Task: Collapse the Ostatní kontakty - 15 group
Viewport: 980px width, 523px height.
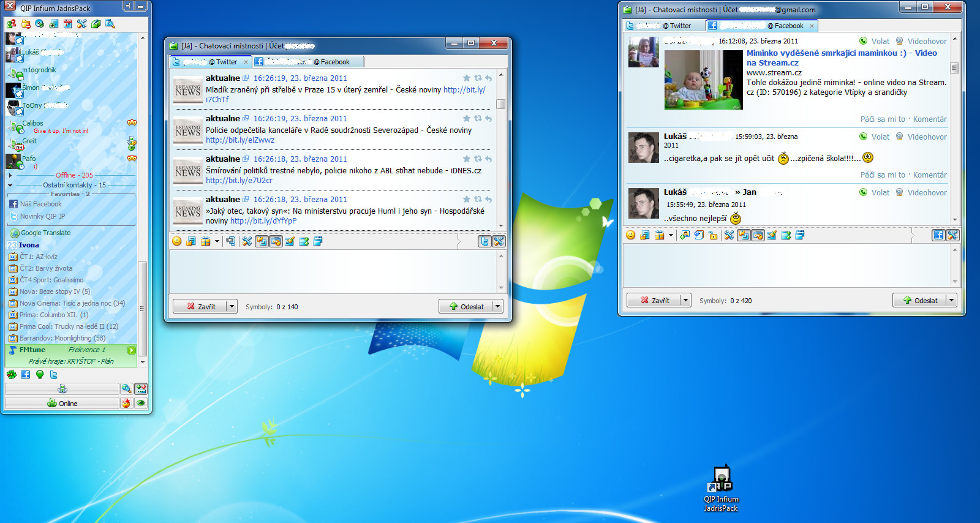Action: tap(10, 185)
